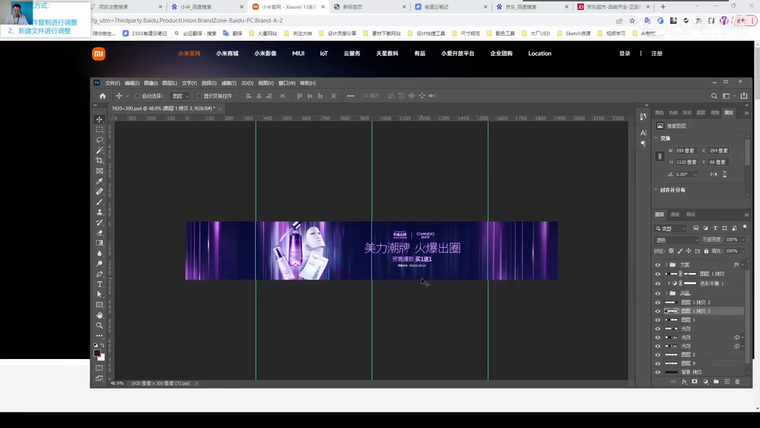Hide the 背景 拷贝 layer with its eye
The height and width of the screenshot is (428, 760).
pyautogui.click(x=658, y=372)
